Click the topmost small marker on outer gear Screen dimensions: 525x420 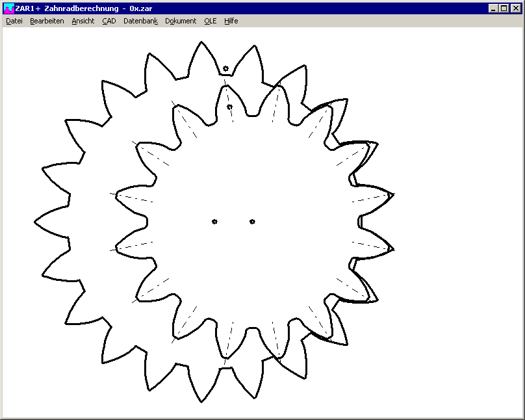tap(225, 68)
